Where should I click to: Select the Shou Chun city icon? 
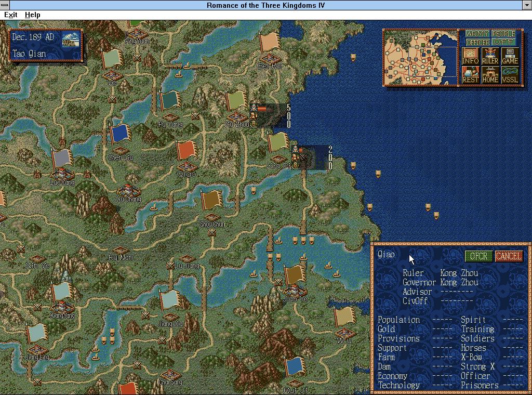(212, 217)
